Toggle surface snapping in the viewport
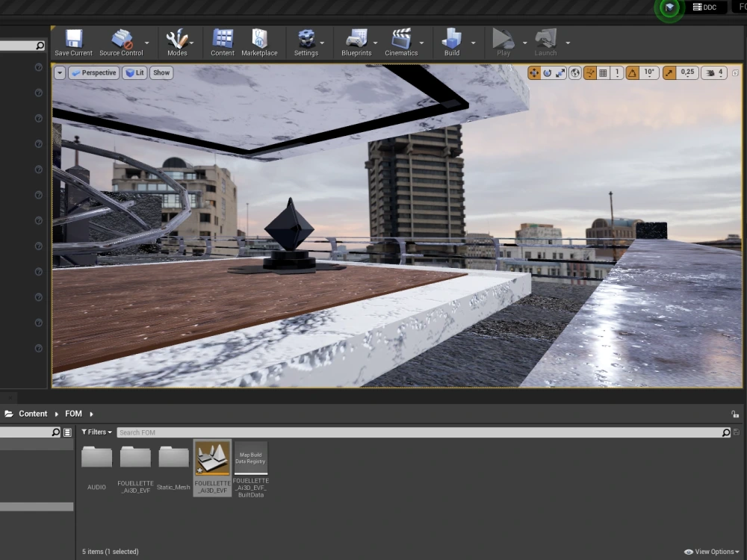 pyautogui.click(x=589, y=72)
